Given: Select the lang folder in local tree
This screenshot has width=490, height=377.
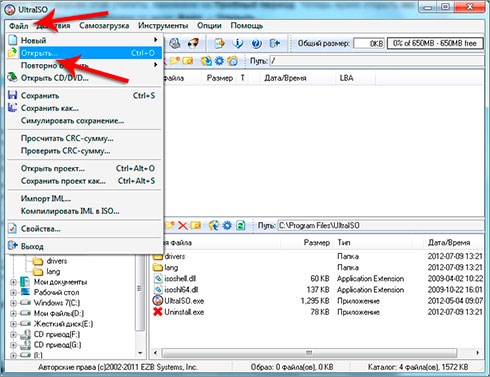Looking at the screenshot, I should (53, 272).
